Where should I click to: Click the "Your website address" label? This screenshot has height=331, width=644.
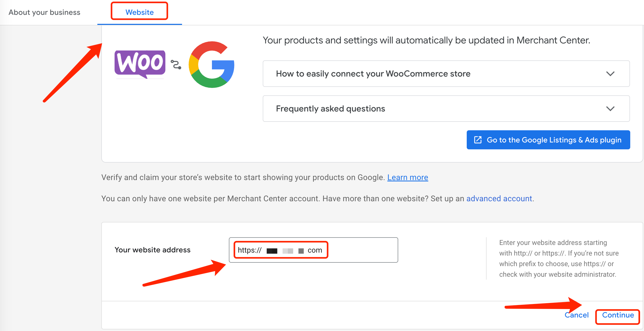click(152, 250)
